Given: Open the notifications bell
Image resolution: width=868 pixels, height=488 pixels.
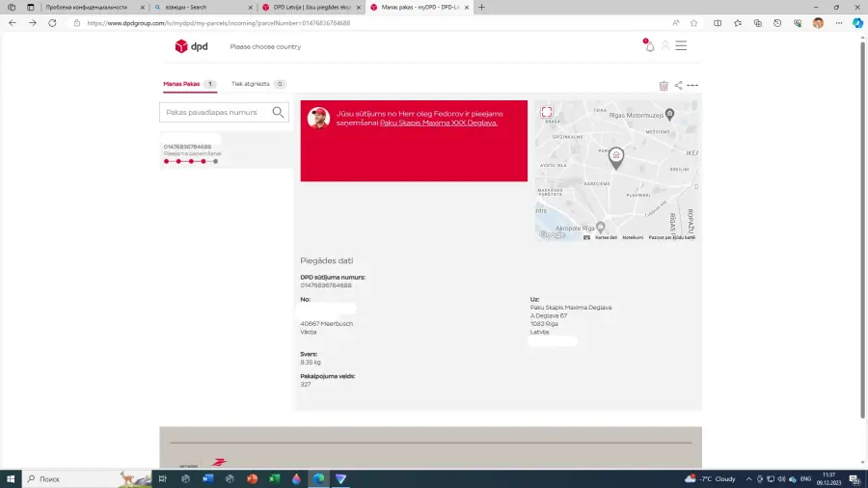Looking at the screenshot, I should coord(649,46).
